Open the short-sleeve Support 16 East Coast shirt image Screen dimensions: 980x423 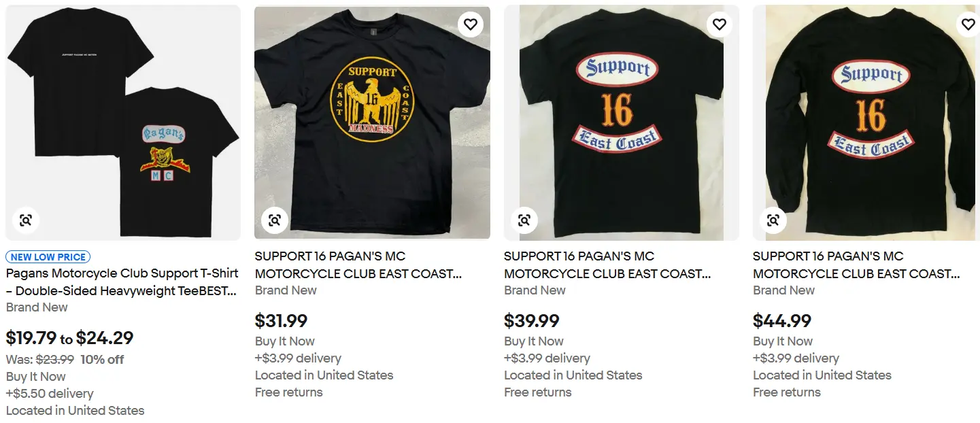coord(621,122)
